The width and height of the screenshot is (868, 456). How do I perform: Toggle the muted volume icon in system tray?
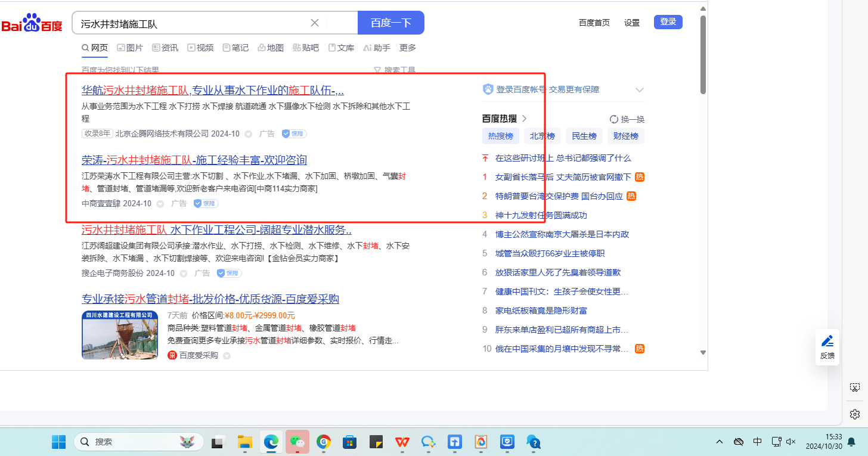point(791,442)
